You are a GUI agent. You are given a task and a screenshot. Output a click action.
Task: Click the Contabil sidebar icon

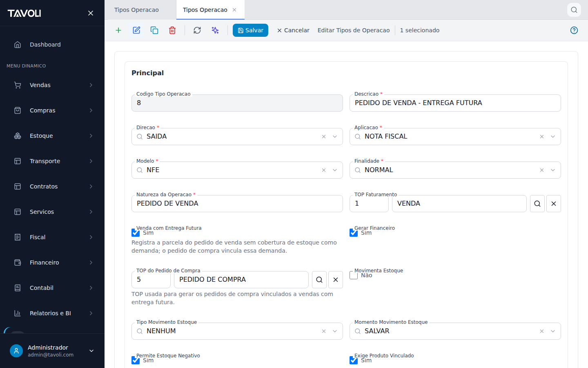pos(18,288)
